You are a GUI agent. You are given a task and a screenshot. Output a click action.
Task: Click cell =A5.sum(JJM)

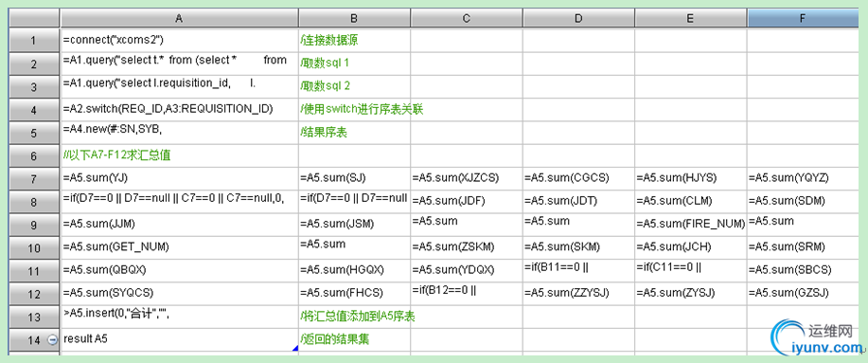[179, 225]
